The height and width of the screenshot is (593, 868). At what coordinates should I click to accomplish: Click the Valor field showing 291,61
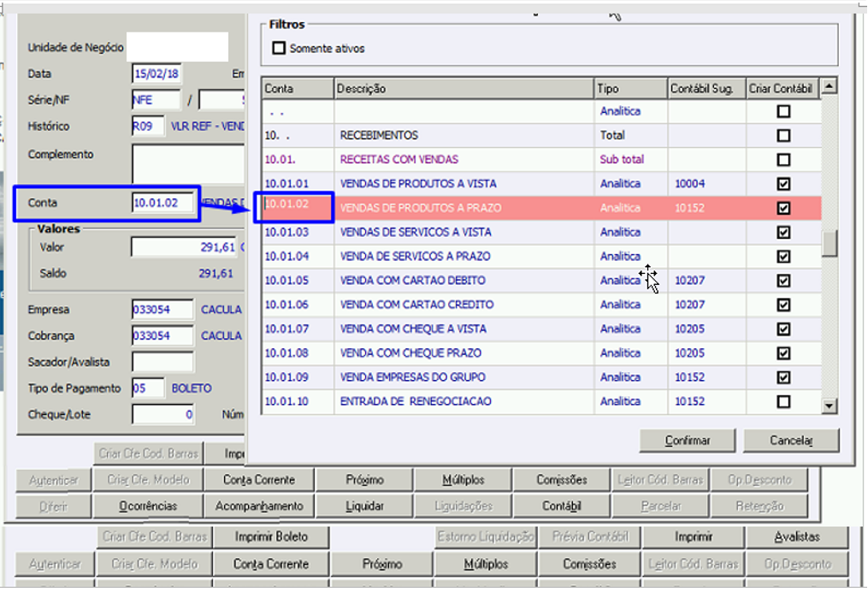[x=185, y=247]
